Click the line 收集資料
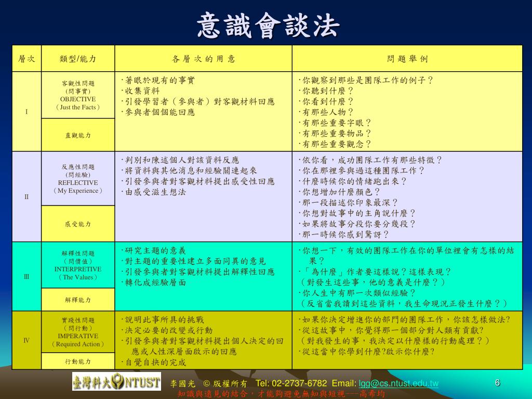This screenshot has height=399, width=532. click(x=140, y=90)
